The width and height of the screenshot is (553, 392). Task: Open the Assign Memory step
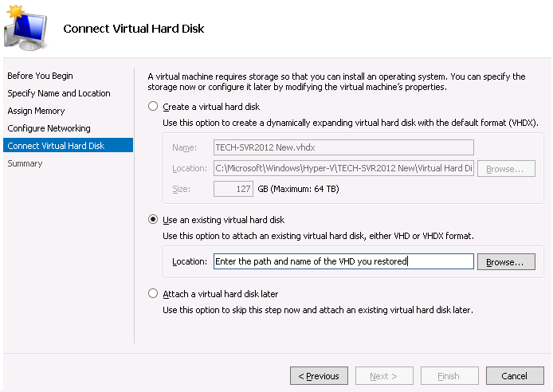(x=36, y=111)
